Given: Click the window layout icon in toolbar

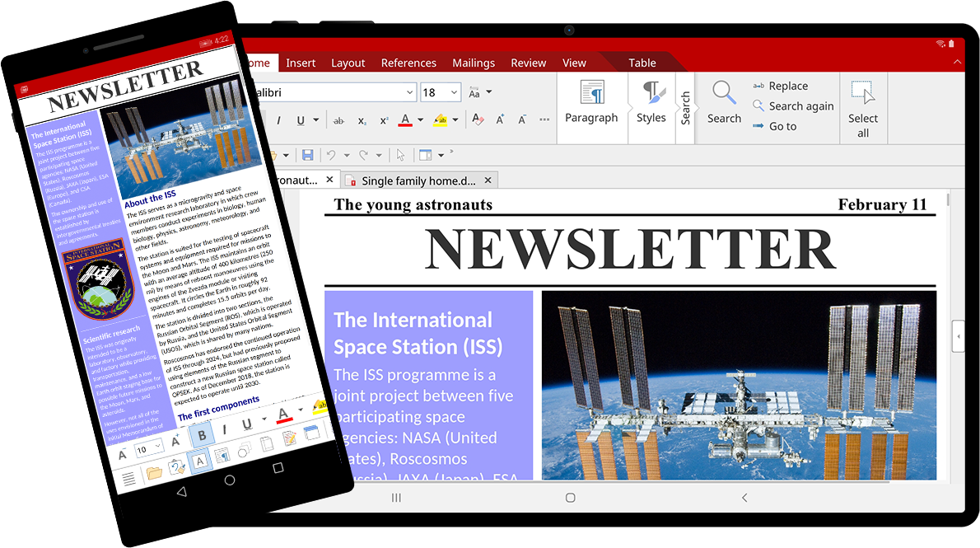Looking at the screenshot, I should tap(426, 155).
